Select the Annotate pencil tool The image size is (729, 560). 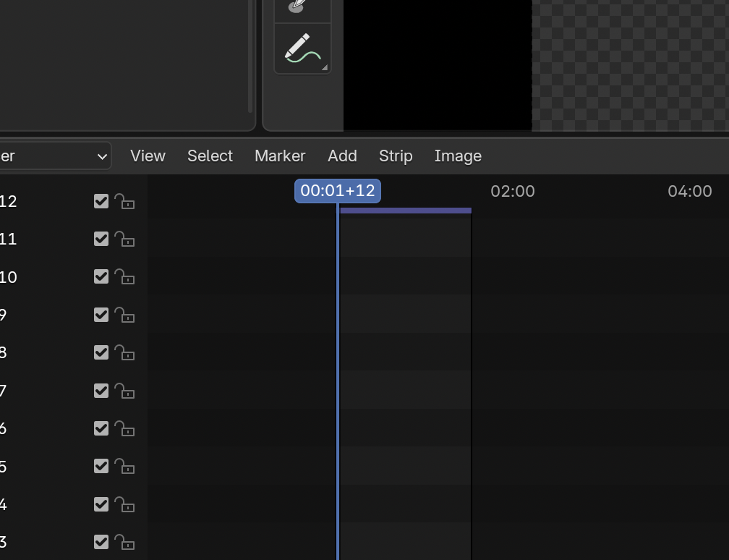point(302,48)
